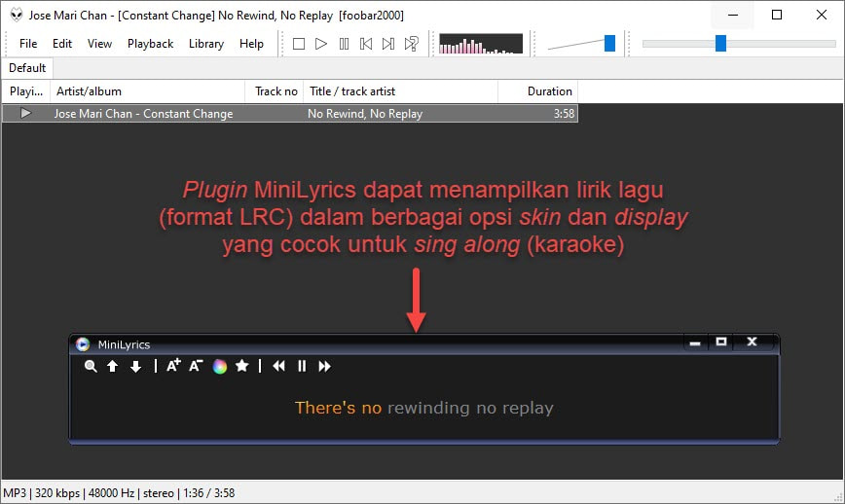The width and height of the screenshot is (845, 504).
Task: Adjust the volume slider handle
Action: tap(609, 43)
